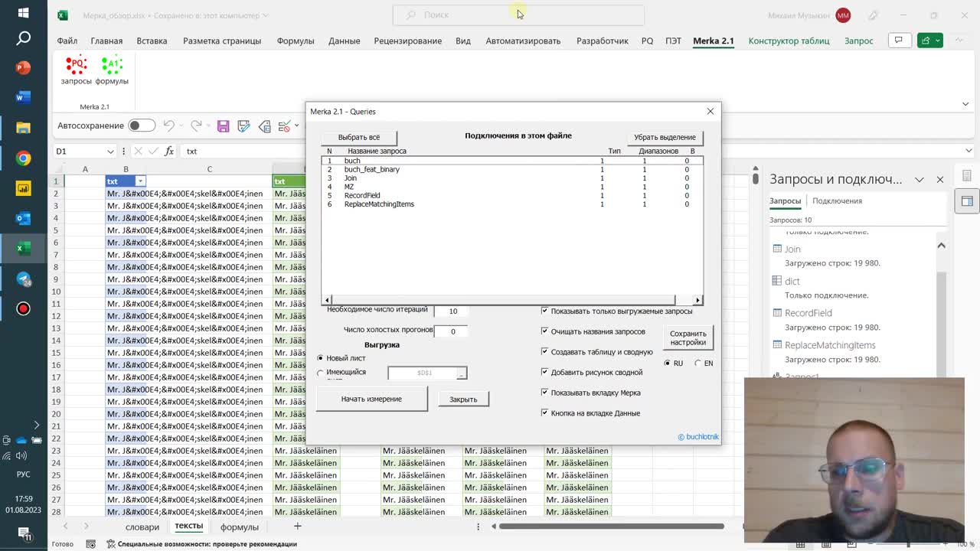Expand the Name Box dropdown arrow
Image resolution: width=980 pixels, height=551 pixels.
click(110, 152)
